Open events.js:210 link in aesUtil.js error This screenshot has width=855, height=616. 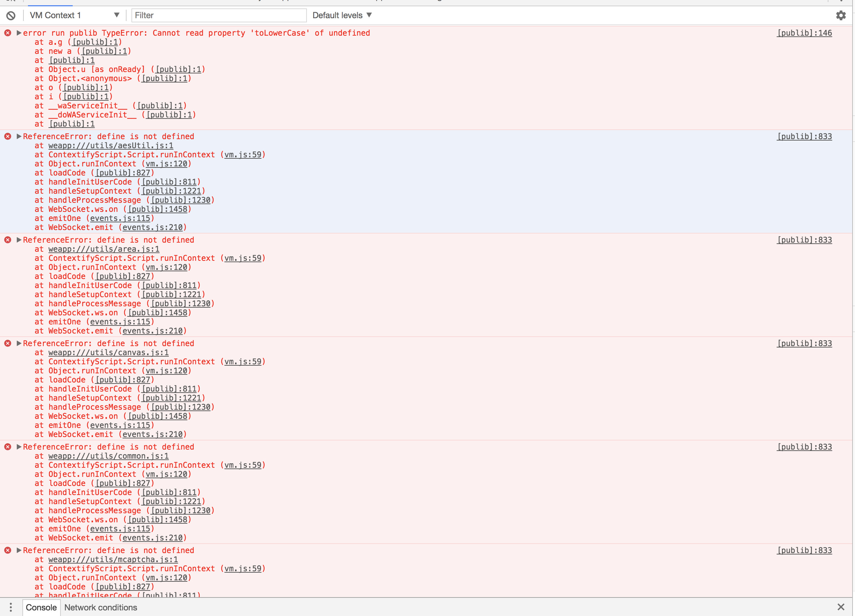(153, 227)
